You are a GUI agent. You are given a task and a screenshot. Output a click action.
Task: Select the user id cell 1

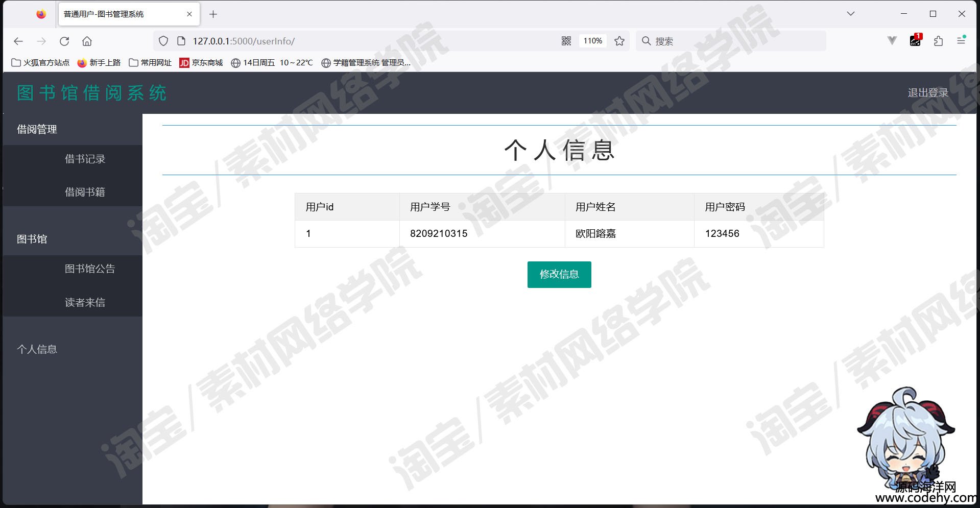pyautogui.click(x=347, y=234)
